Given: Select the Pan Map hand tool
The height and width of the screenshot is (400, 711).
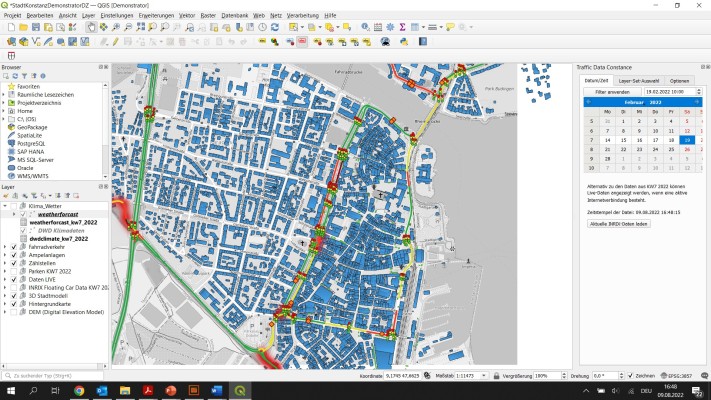Looking at the screenshot, I should coord(91,28).
